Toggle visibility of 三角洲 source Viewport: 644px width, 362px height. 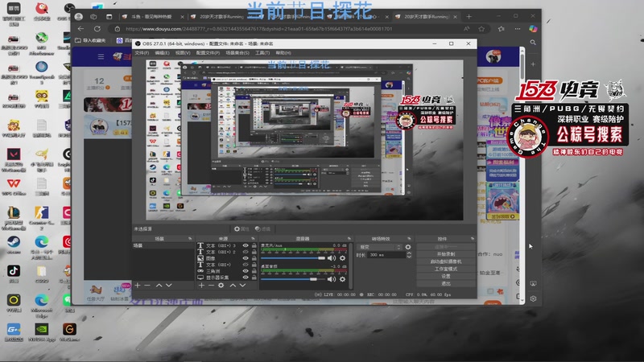coord(246,271)
